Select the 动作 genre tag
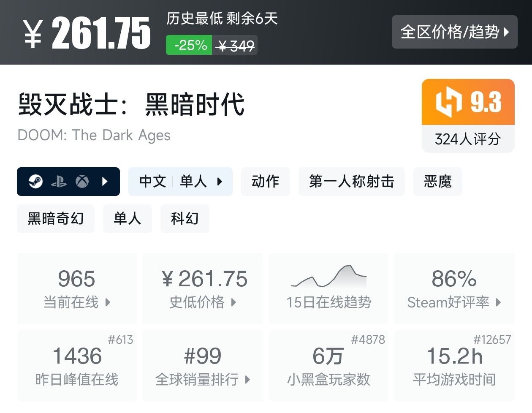 click(x=265, y=182)
